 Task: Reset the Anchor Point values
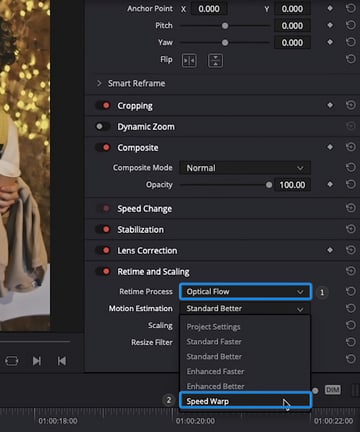(x=351, y=8)
